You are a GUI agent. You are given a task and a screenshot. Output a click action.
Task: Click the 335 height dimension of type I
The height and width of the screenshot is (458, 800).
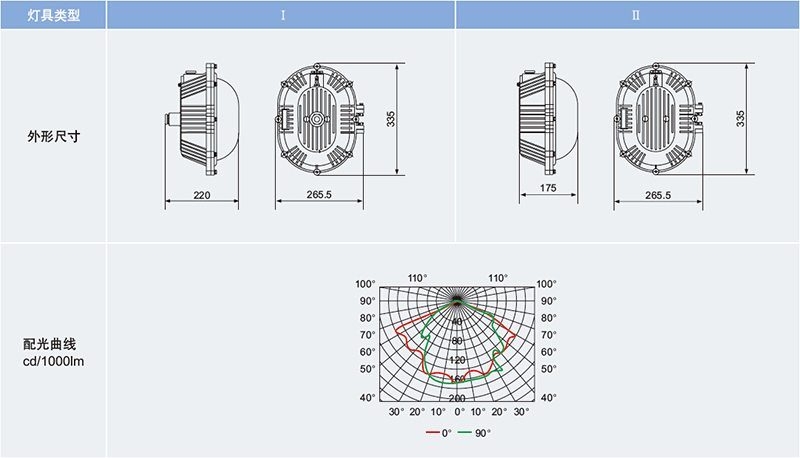coord(390,119)
